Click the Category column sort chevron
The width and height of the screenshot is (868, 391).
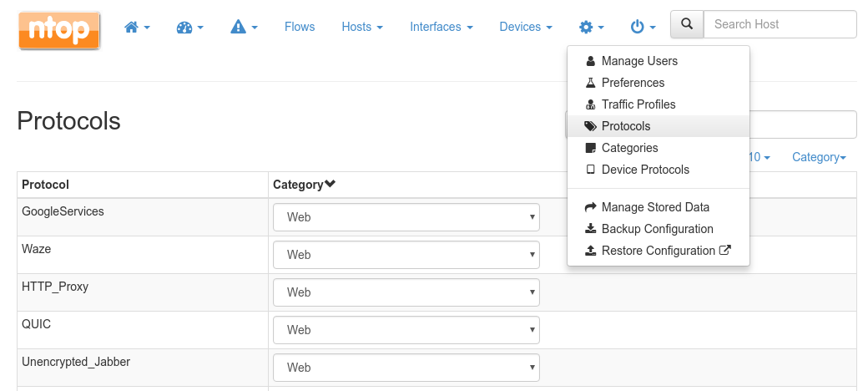(330, 184)
